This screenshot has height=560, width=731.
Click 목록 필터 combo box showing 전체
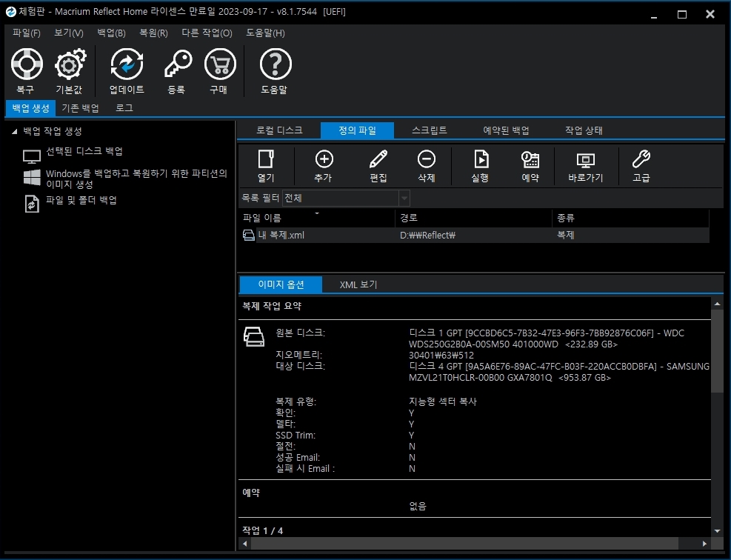(x=345, y=199)
